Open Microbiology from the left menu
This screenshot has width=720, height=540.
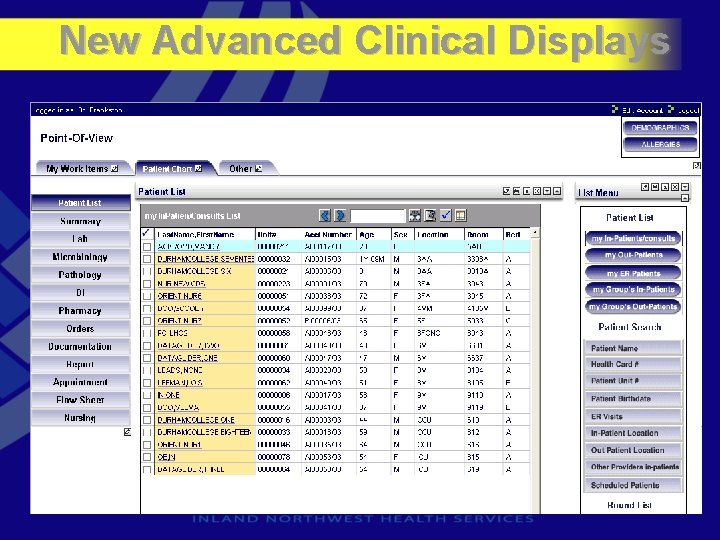click(x=80, y=257)
